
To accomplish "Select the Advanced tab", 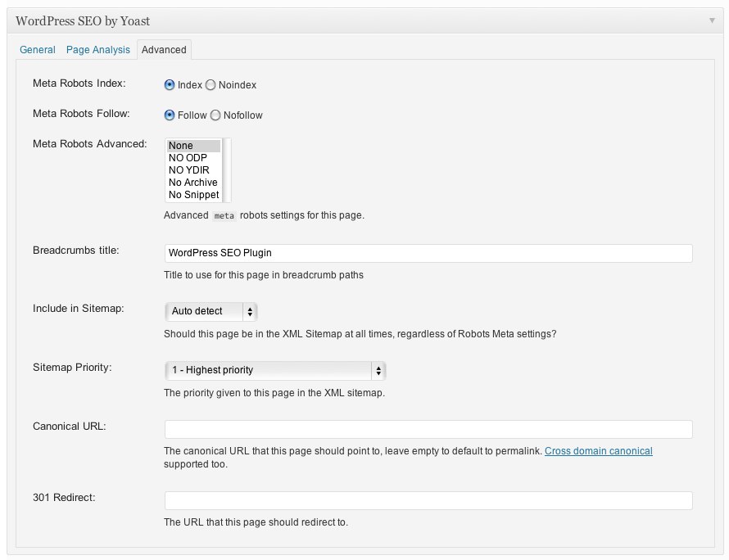I will (x=164, y=50).
